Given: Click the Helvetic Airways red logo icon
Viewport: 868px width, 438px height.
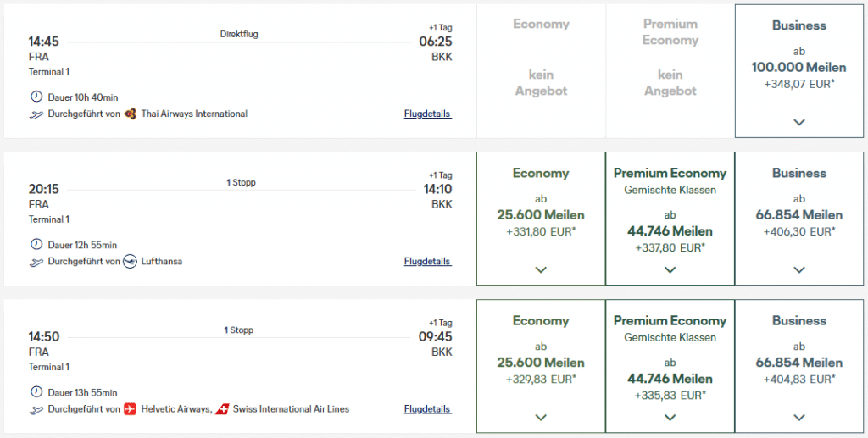Looking at the screenshot, I should pyautogui.click(x=130, y=409).
